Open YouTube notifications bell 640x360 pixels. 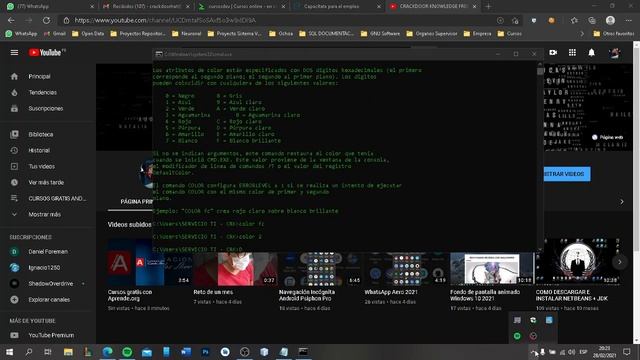tap(591, 53)
